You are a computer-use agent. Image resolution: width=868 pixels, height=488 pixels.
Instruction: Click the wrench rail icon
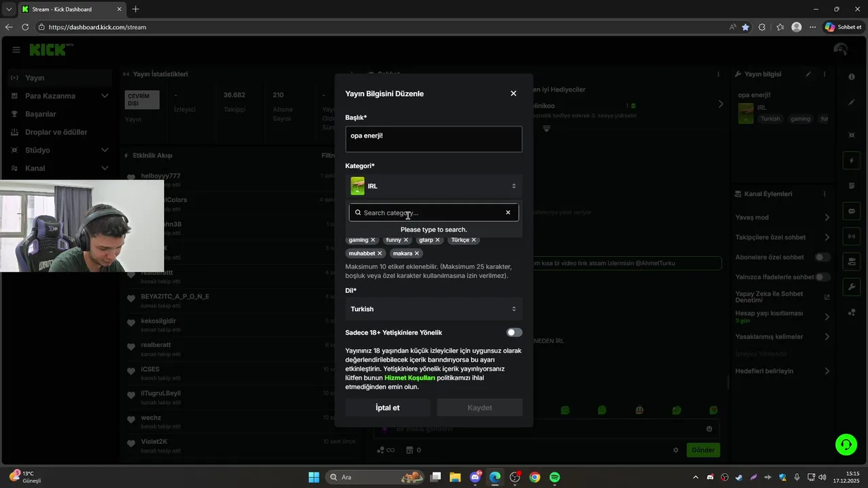click(852, 287)
